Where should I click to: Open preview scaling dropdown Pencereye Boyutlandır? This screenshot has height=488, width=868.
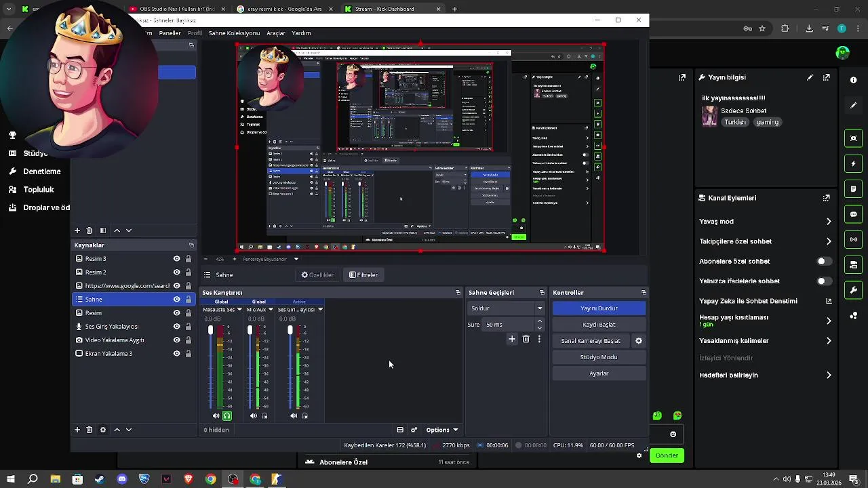click(271, 259)
